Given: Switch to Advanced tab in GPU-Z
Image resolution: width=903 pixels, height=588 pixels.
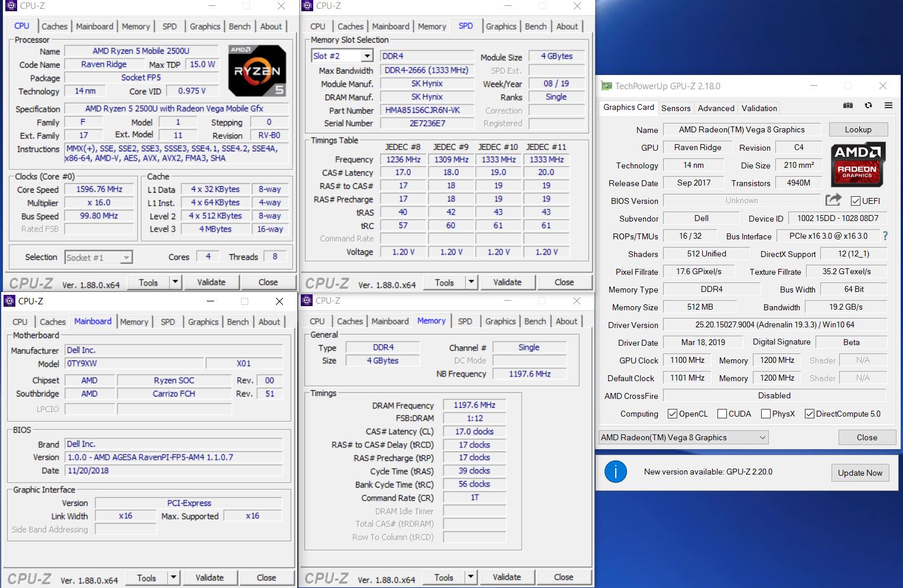Looking at the screenshot, I should coord(716,108).
